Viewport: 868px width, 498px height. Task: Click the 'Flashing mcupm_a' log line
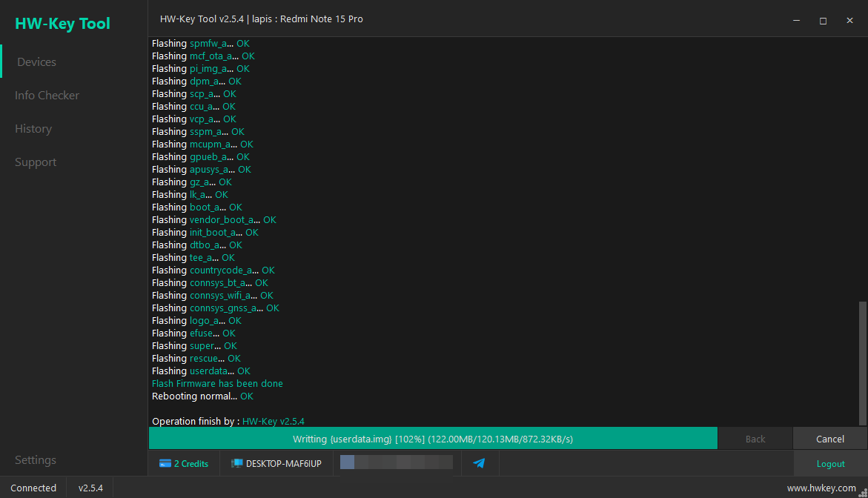[x=202, y=144]
